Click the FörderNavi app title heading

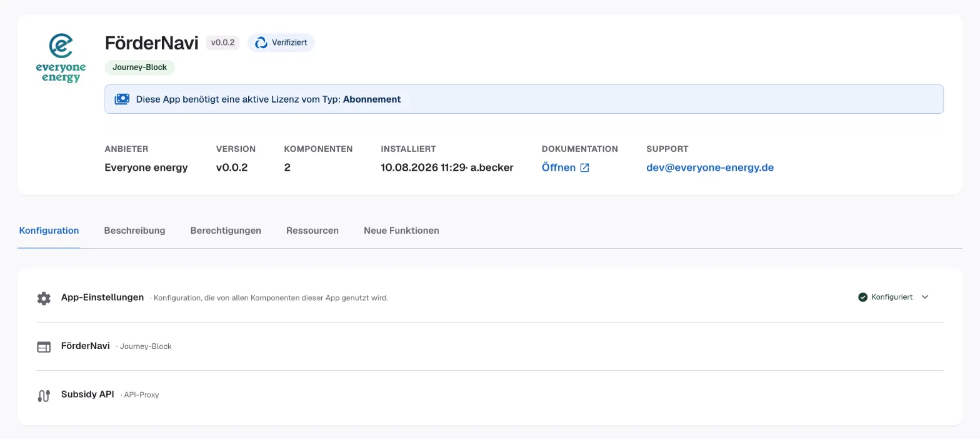(x=152, y=43)
